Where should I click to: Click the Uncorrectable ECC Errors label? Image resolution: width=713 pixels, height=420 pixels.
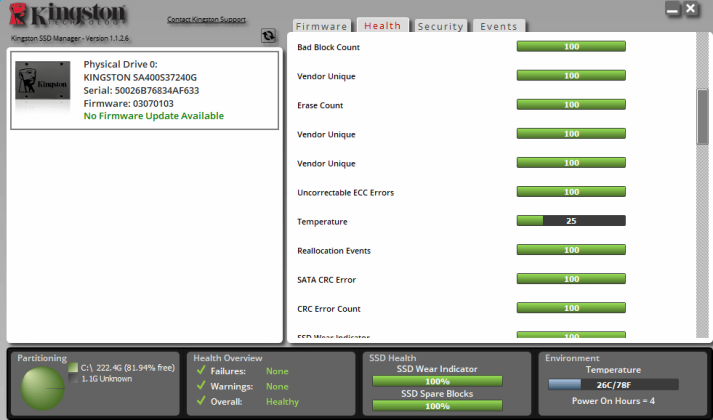[x=346, y=193]
